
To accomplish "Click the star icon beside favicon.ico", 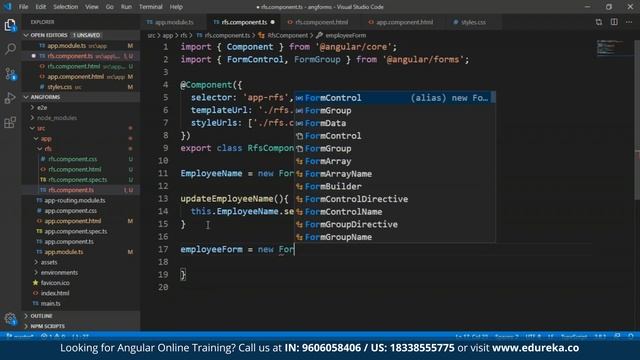I will pyautogui.click(x=36, y=282).
